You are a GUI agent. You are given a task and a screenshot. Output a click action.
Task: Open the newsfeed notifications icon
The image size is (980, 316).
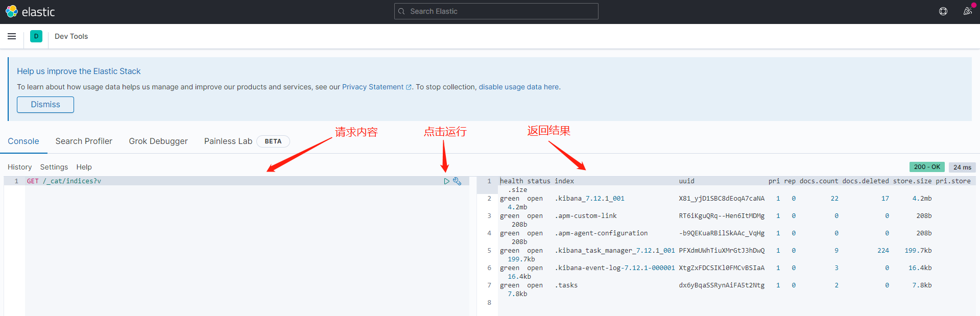[967, 11]
